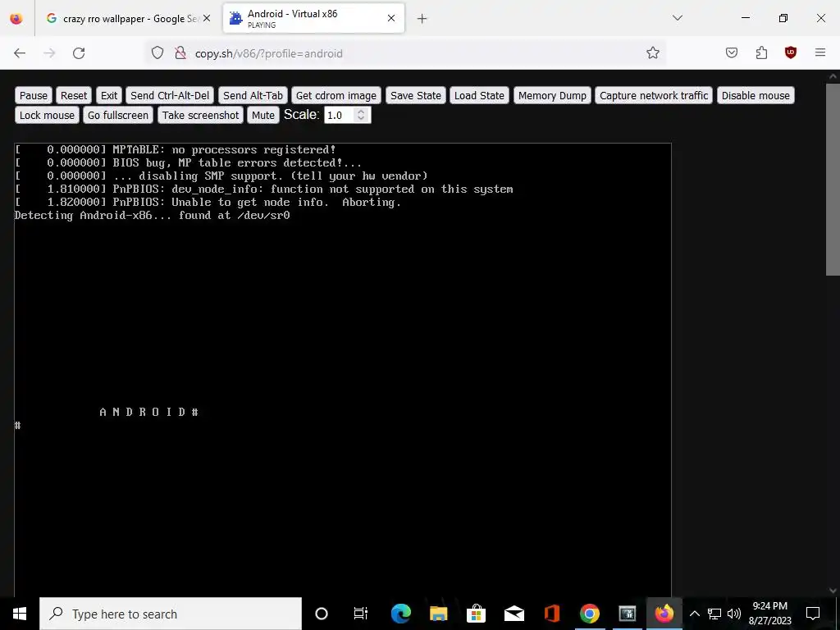The image size is (840, 630).
Task: Go back using the browser back arrow
Action: [x=20, y=53]
